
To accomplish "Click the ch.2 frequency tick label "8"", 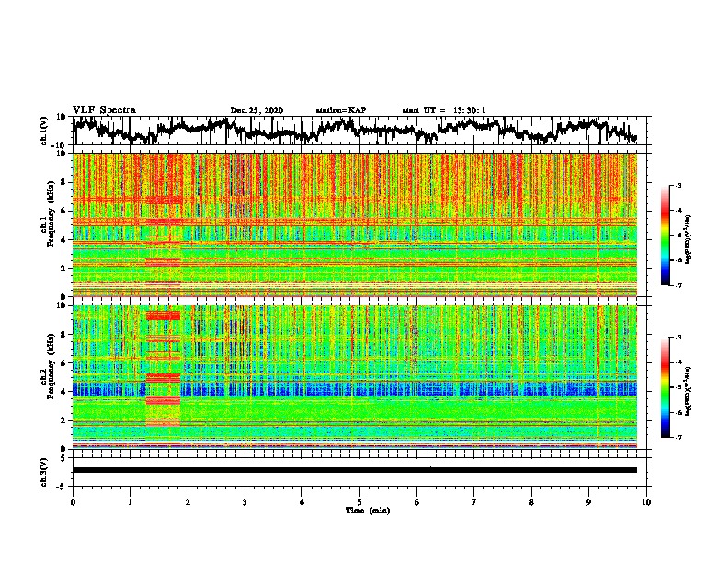I will point(64,335).
